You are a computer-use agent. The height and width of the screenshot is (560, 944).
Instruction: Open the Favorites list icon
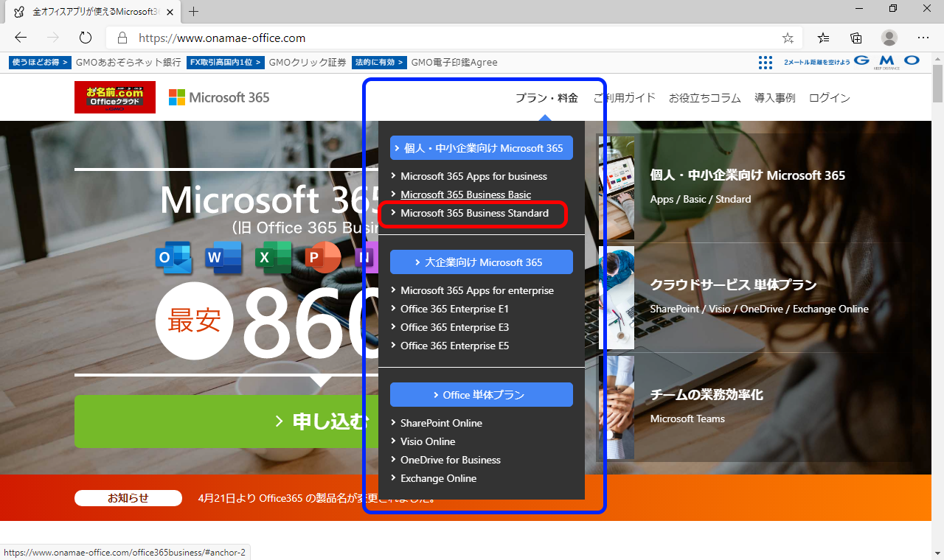point(824,38)
